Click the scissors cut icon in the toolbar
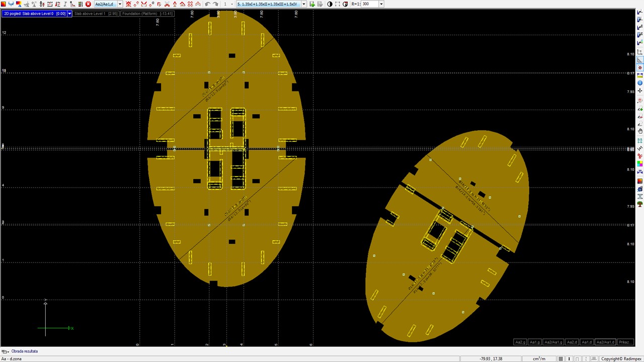Viewport: 644px width, 362px height. point(167,4)
